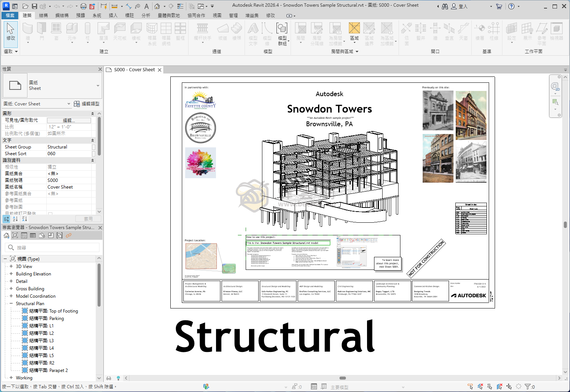Viewport: 570px width, 392px height.
Task: Collapse the Structural Plan tree node
Action: [11, 303]
